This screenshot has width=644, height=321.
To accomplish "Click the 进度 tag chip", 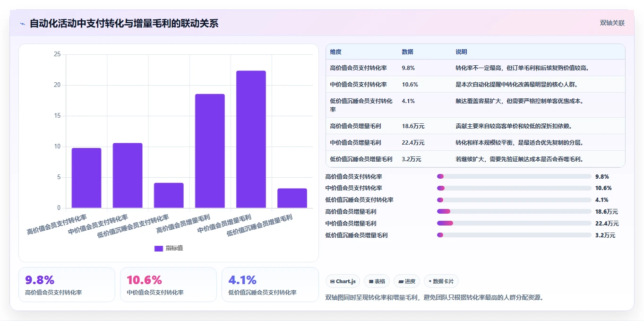I will [407, 281].
